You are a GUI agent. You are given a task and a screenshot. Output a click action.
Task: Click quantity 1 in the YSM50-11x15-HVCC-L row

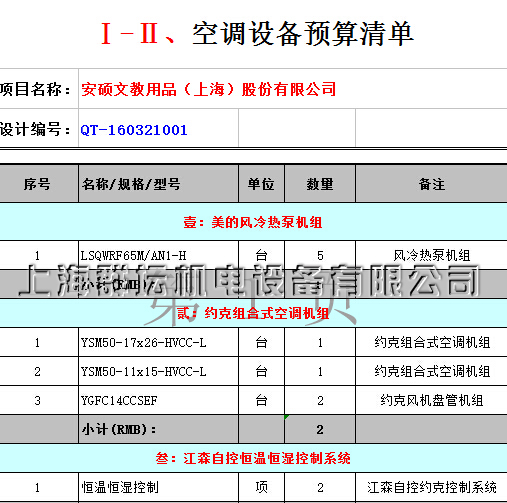click(x=320, y=371)
